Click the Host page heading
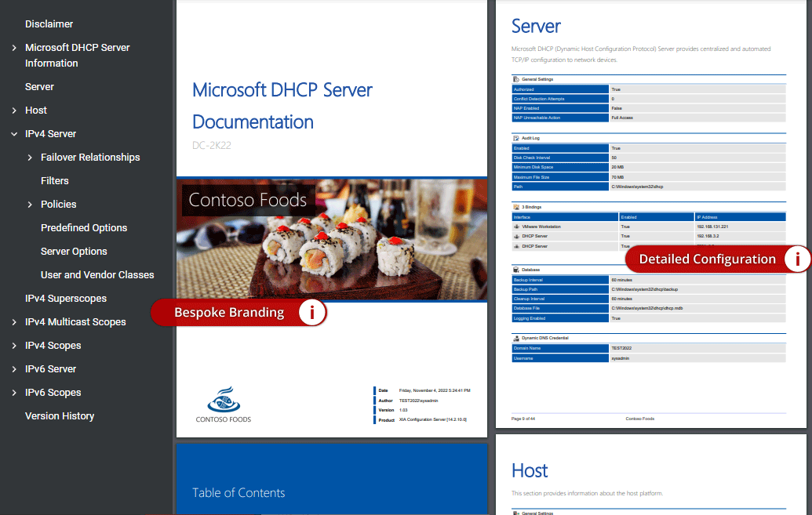The image size is (812, 515). tap(530, 470)
